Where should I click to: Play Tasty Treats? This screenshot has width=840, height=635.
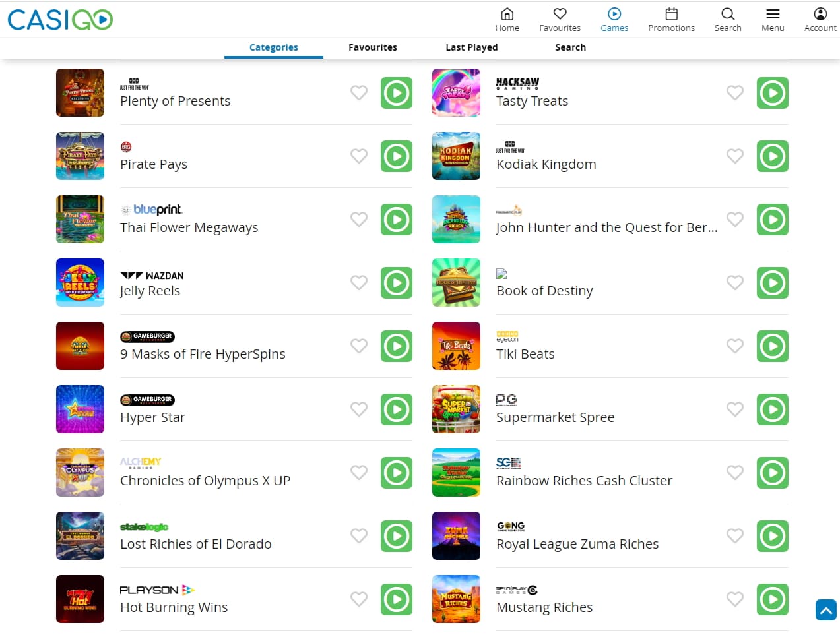tap(773, 93)
